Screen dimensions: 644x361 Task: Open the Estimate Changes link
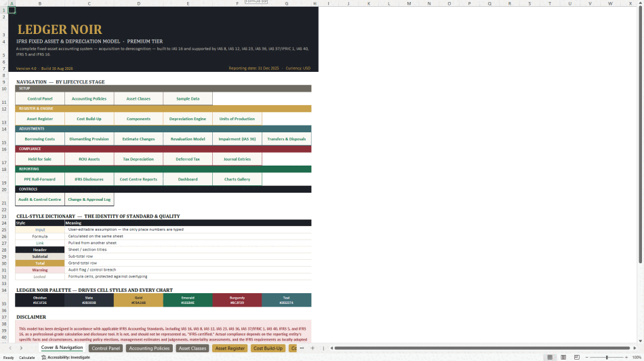pyautogui.click(x=138, y=139)
